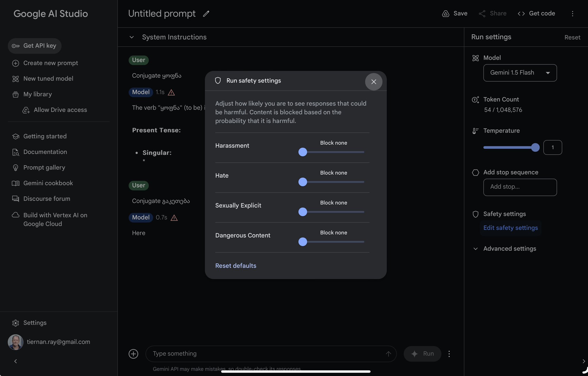Click the plus icon beside the input

[x=134, y=354]
